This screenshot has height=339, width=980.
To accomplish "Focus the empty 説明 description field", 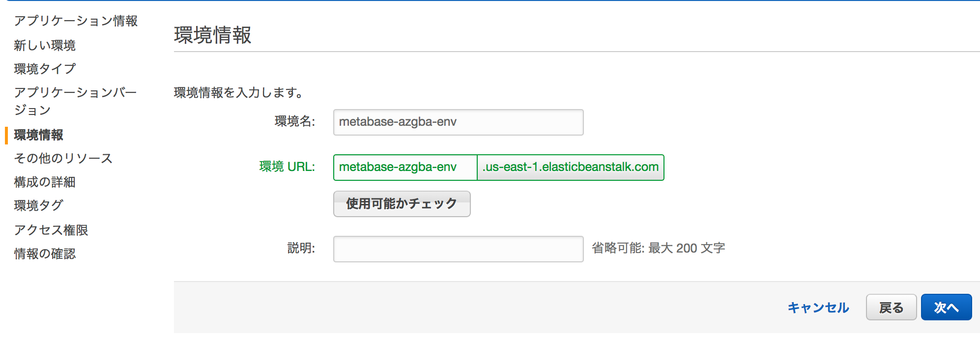I will [458, 249].
